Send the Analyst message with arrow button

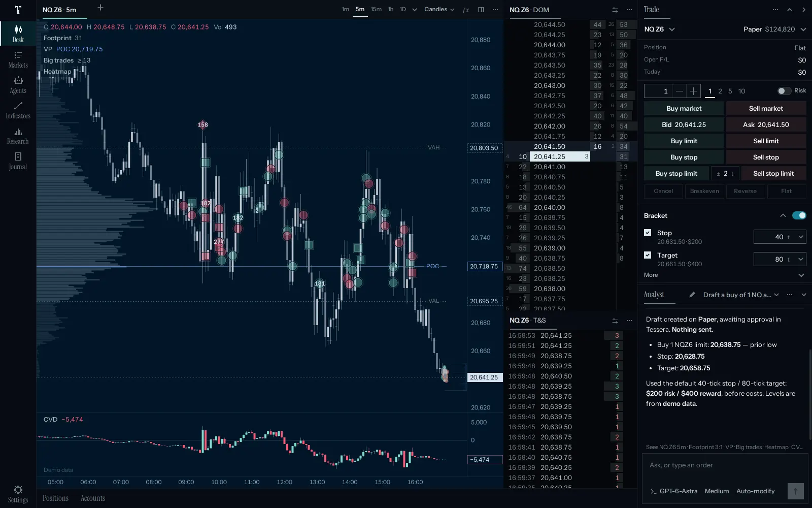click(796, 491)
